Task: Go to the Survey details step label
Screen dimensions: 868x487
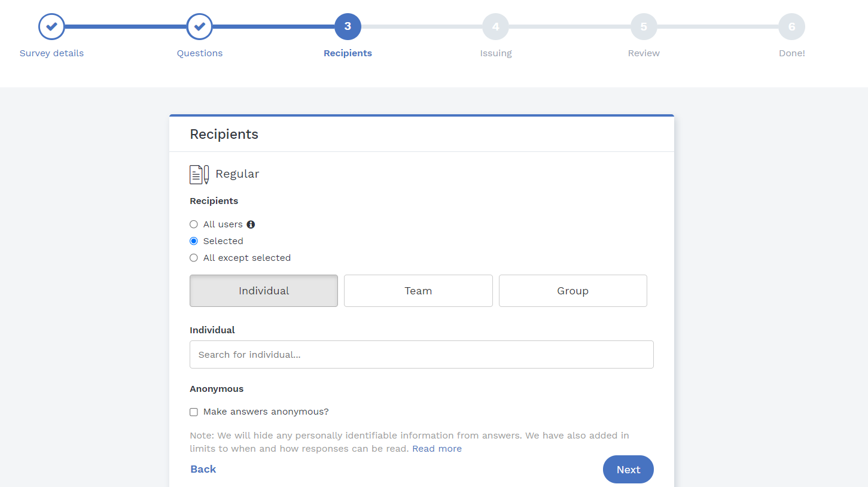Action: pyautogui.click(x=52, y=53)
